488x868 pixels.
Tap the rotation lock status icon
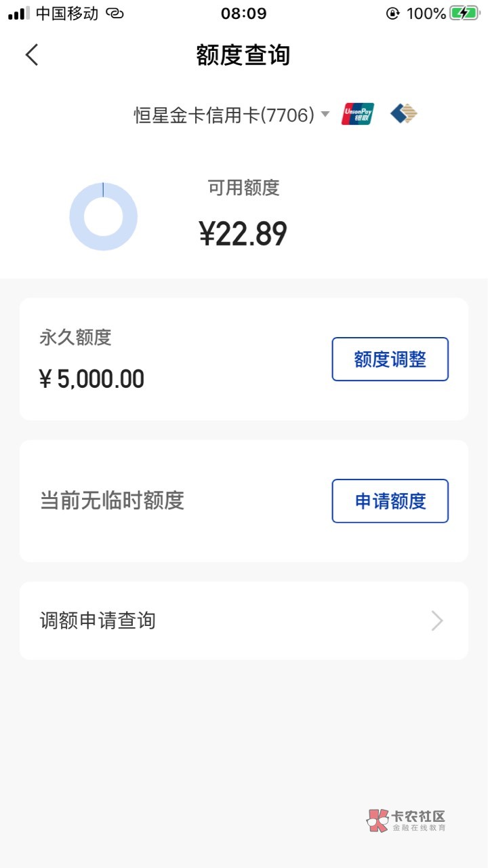click(392, 14)
